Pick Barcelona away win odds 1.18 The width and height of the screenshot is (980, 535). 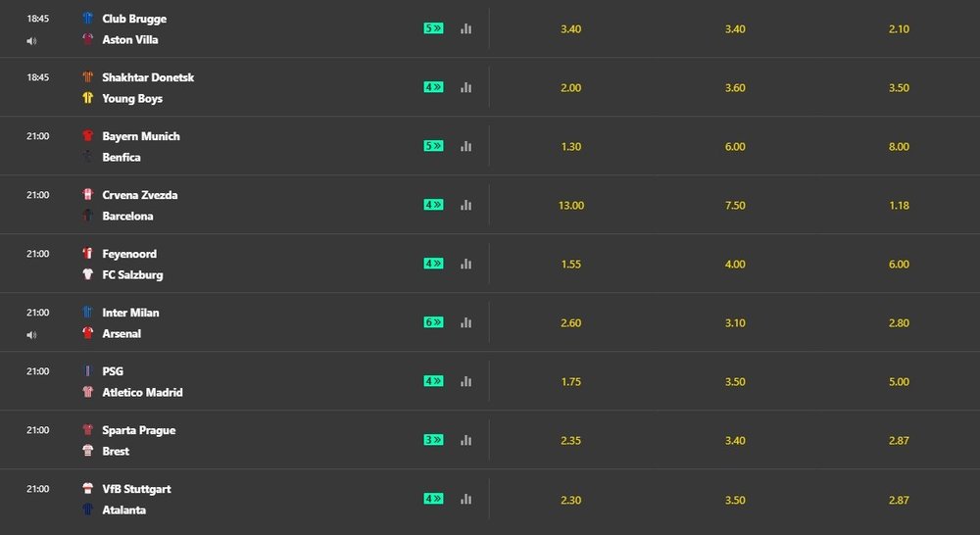coord(899,206)
